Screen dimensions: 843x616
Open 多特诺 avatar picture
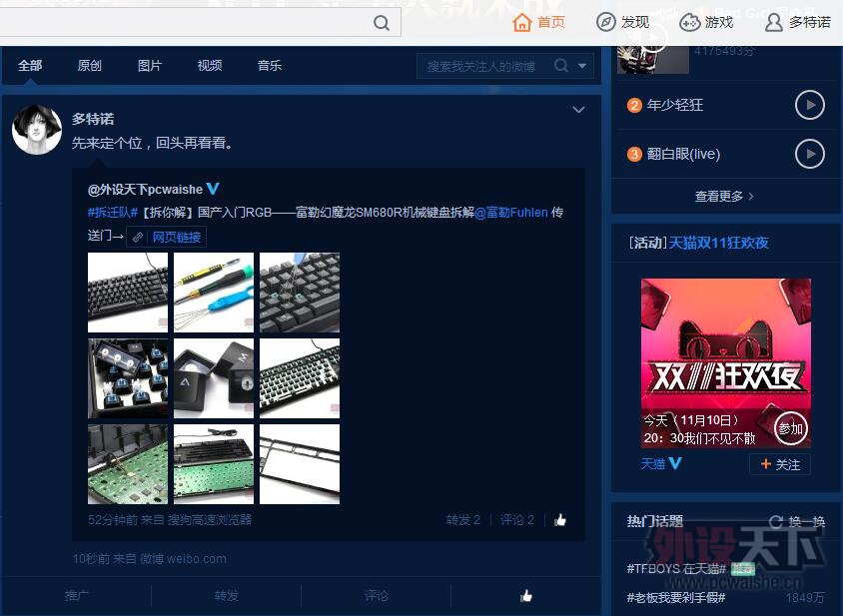[x=37, y=130]
